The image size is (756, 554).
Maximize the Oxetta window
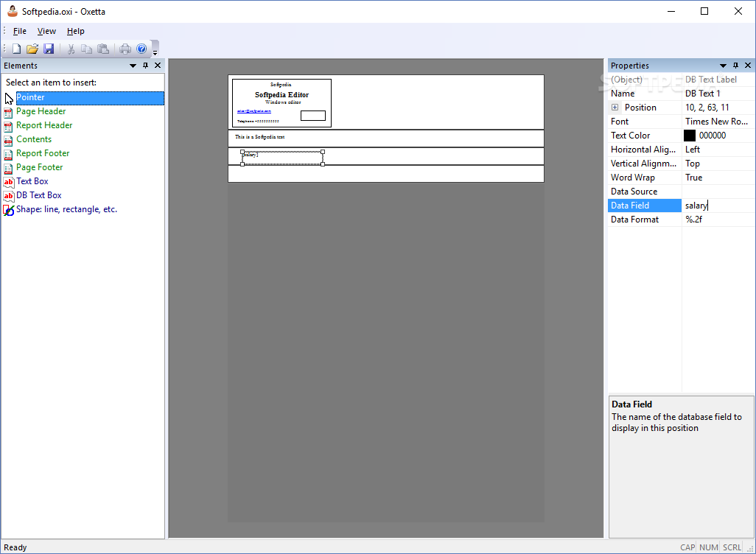pos(704,11)
